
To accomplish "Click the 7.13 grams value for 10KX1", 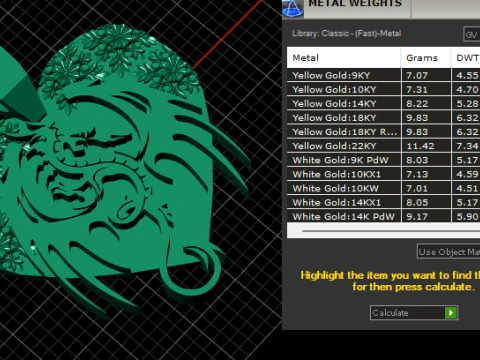I will click(417, 174).
